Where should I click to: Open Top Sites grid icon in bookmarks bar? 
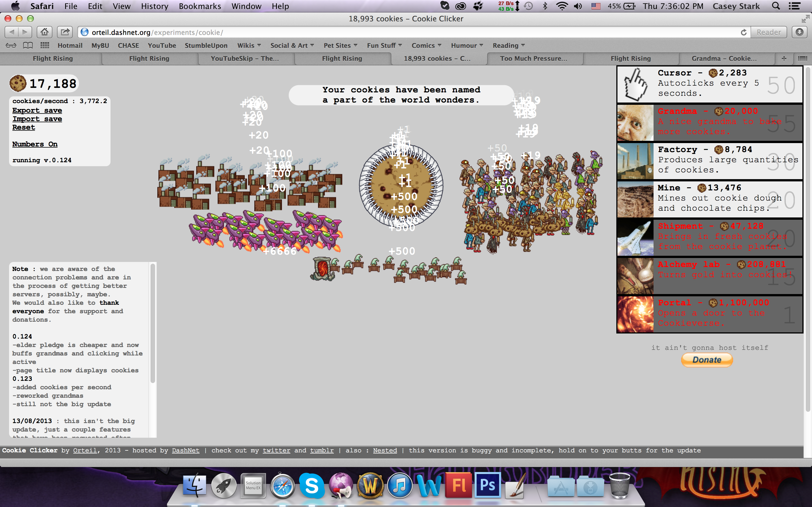pos(45,45)
